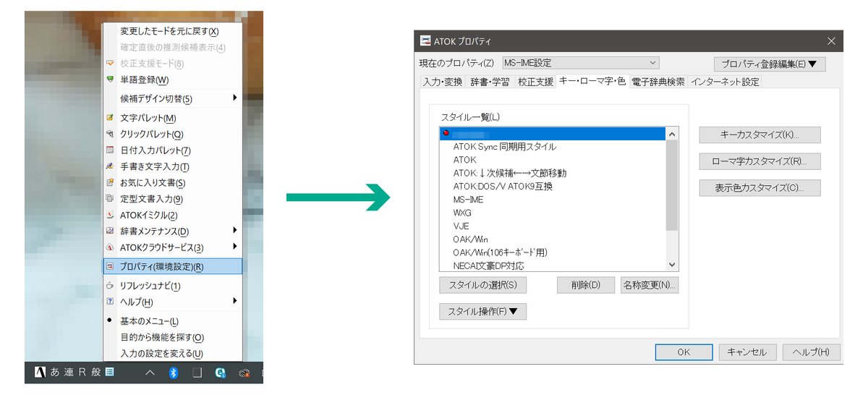This screenshot has width=868, height=395.
Task: Select the highlighted red-dot style row
Action: (x=553, y=134)
